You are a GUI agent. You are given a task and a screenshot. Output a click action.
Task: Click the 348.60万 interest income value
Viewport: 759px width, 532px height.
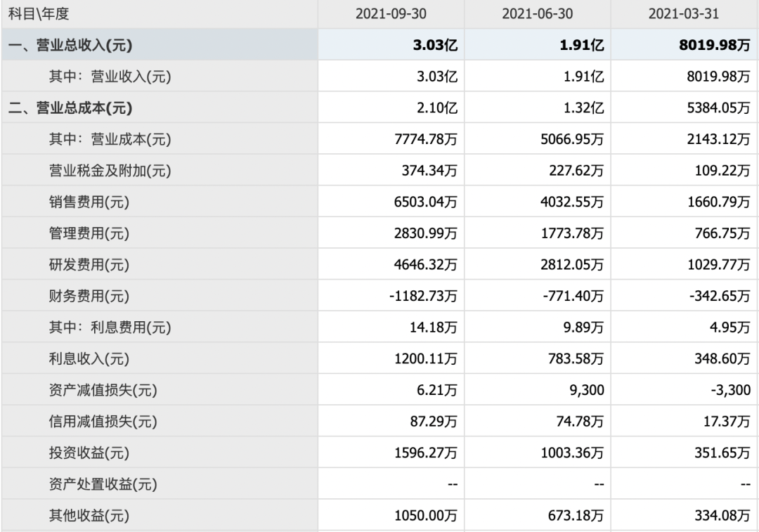pos(722,358)
